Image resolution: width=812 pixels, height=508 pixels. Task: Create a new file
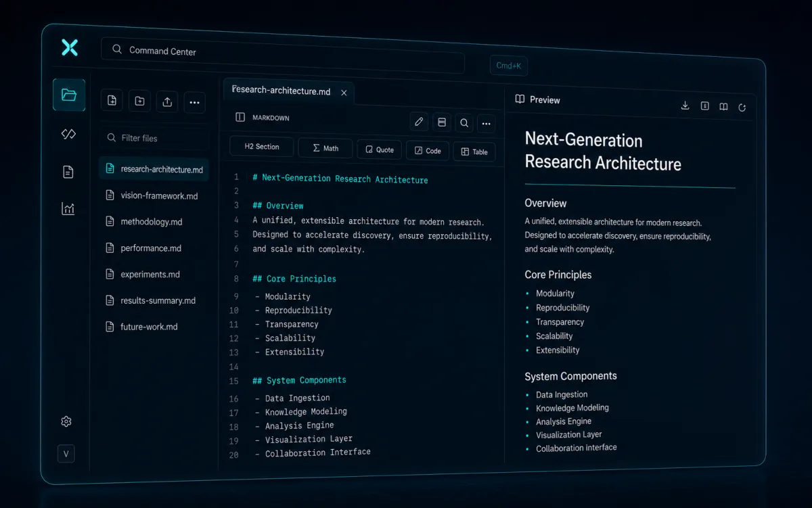click(x=112, y=101)
